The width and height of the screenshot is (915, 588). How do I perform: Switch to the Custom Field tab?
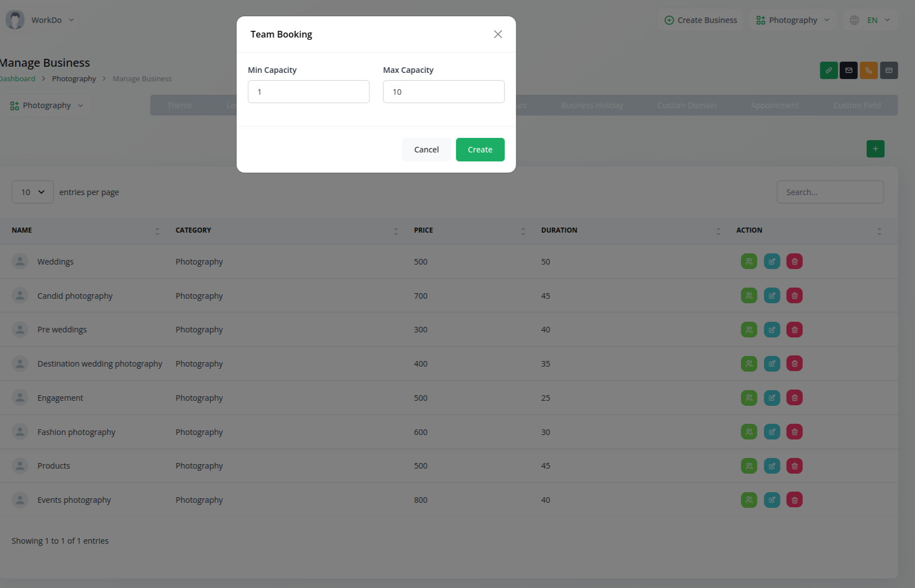(x=857, y=105)
